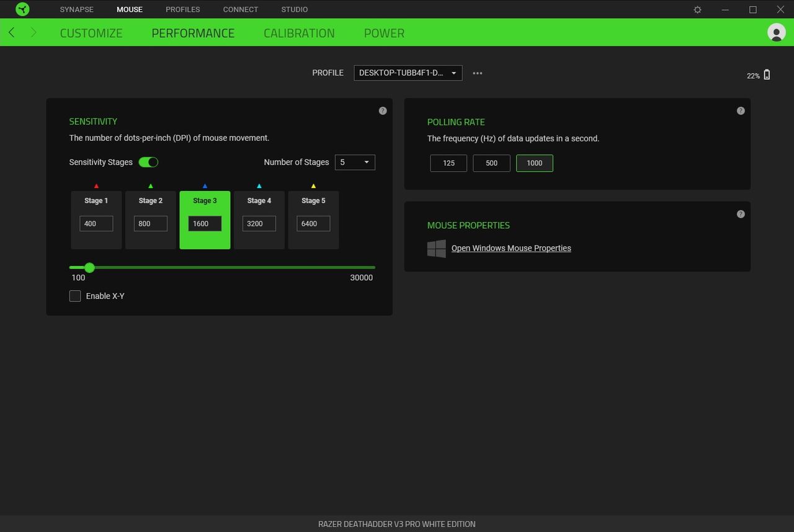
Task: Open the settings gear
Action: tap(698, 9)
